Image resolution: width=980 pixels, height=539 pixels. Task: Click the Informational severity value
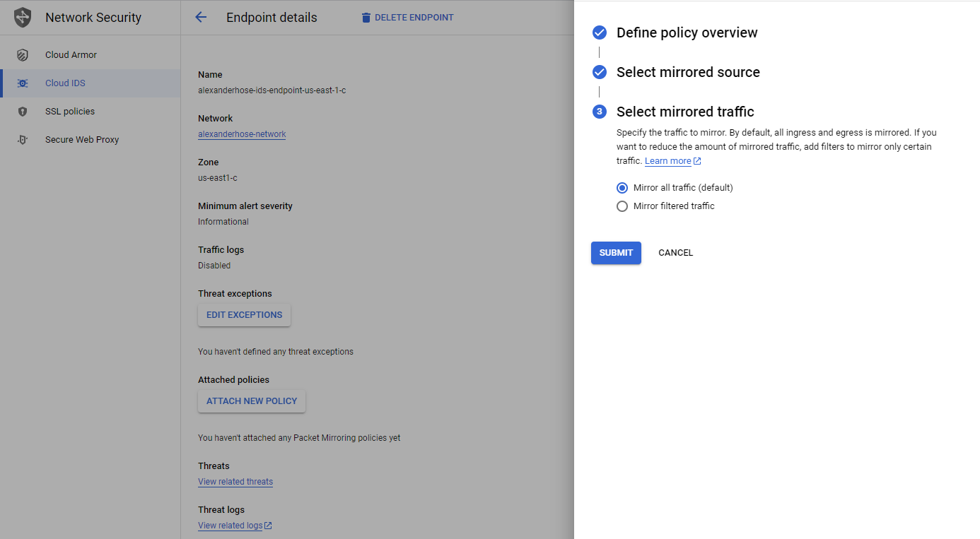[x=223, y=222]
